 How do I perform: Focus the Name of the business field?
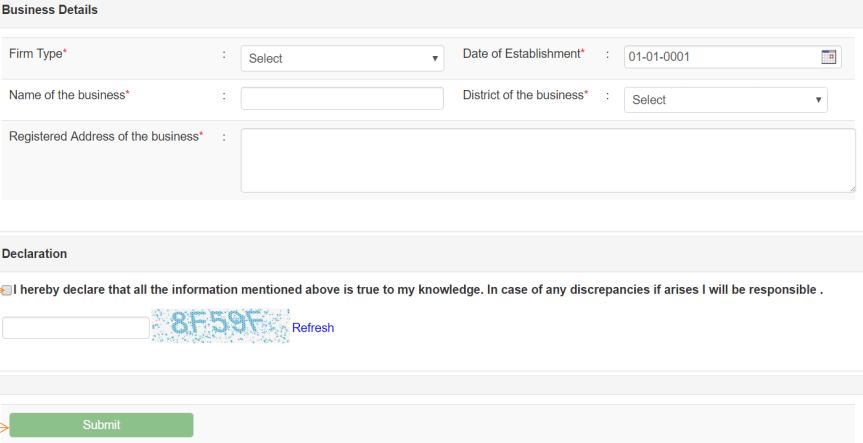(342, 98)
